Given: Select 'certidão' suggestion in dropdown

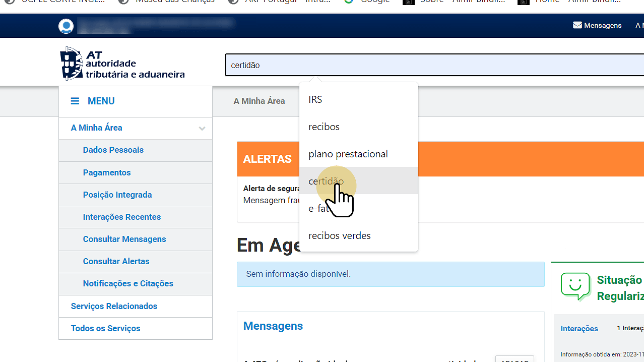Looking at the screenshot, I should pos(326,181).
